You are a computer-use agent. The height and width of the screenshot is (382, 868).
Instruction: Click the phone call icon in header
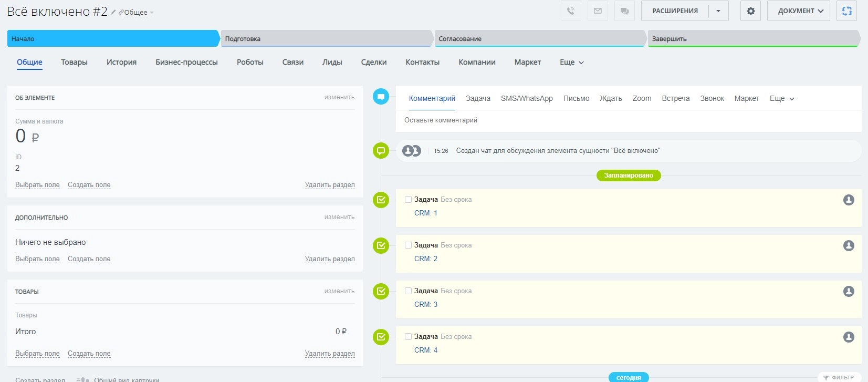[x=571, y=11]
